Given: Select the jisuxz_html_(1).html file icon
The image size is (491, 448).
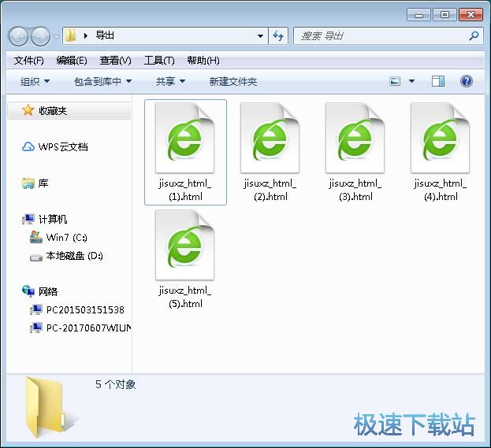Looking at the screenshot, I should pyautogui.click(x=185, y=138).
